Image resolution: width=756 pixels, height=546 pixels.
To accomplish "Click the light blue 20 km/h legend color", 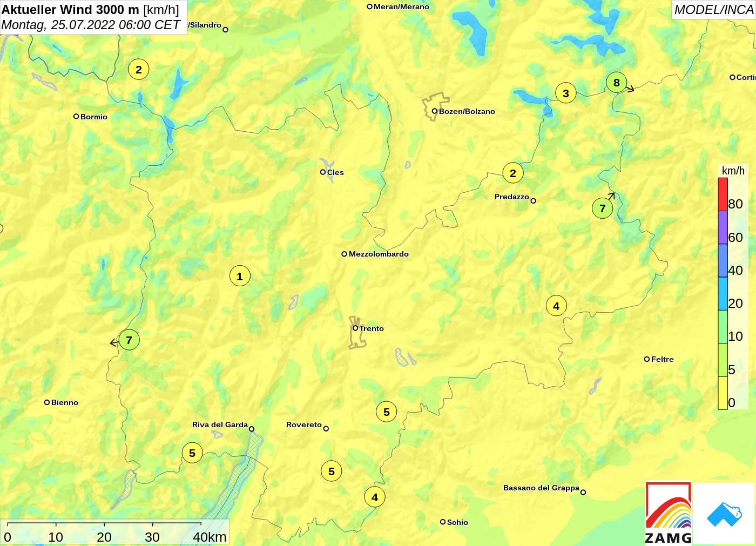I will [x=723, y=294].
